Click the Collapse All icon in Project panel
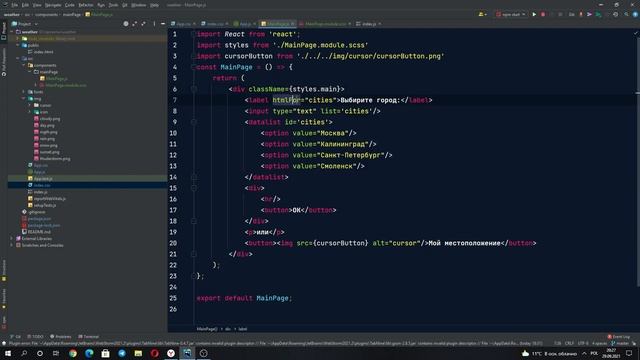The height and width of the screenshot is (360, 640). (x=143, y=24)
